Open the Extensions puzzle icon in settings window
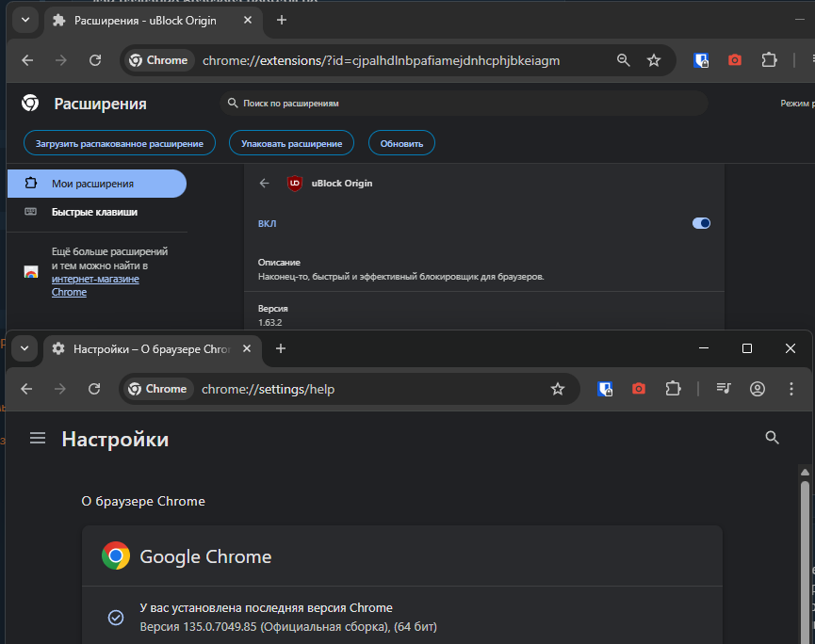 tap(672, 389)
